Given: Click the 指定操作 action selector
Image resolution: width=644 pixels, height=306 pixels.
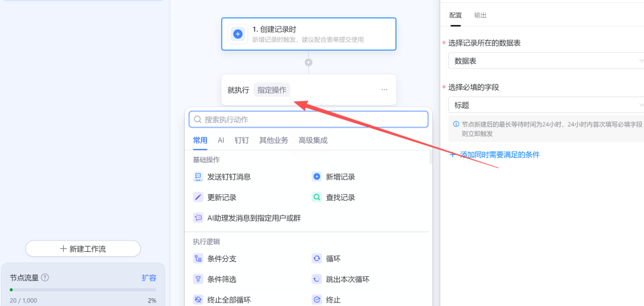Looking at the screenshot, I should pos(272,90).
